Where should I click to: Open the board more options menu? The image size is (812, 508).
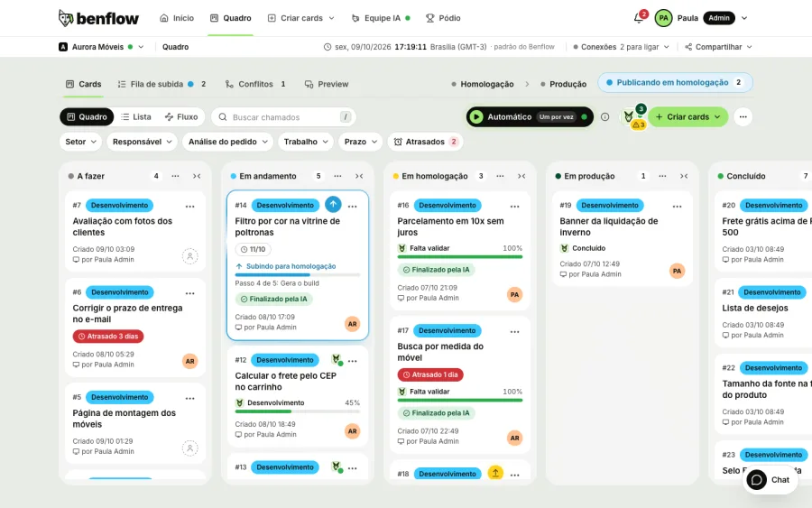(743, 117)
